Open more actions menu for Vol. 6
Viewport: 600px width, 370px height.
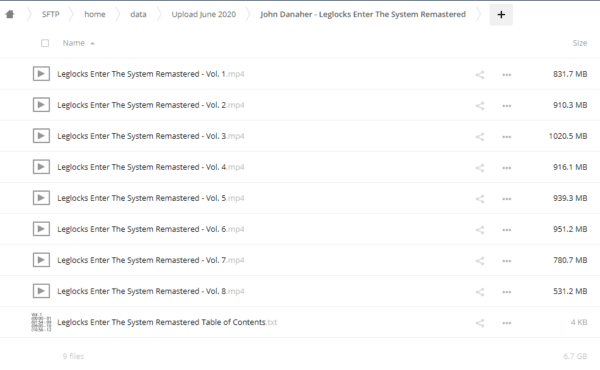(x=507, y=230)
